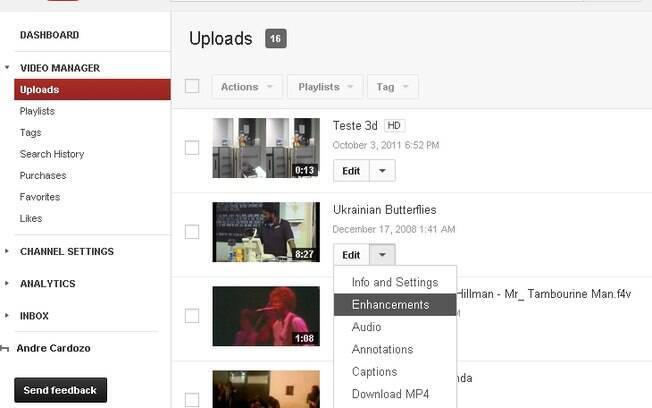Viewport: 652px width, 408px height.
Task: Click the Teste 3d video title
Action: pyautogui.click(x=355, y=126)
